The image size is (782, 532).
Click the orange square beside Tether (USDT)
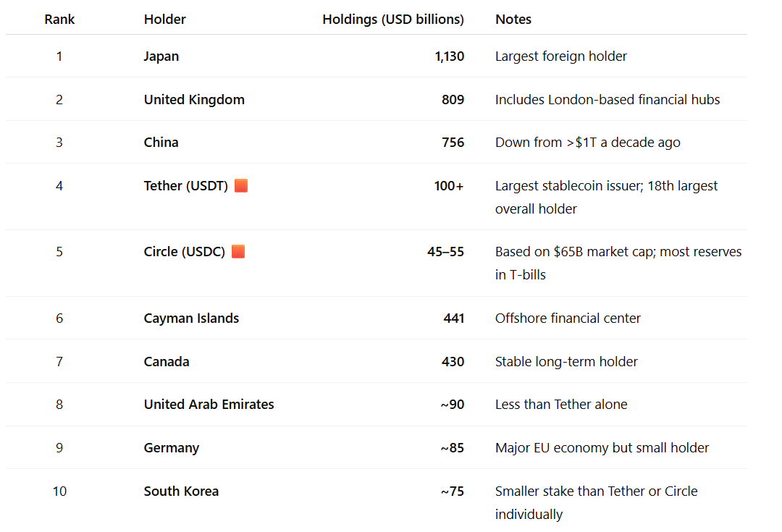coord(241,186)
